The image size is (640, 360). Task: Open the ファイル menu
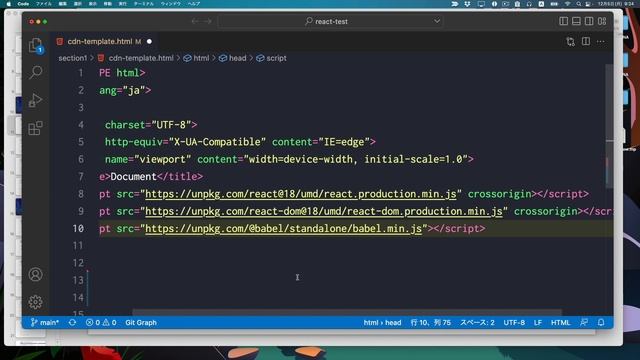coord(44,4)
